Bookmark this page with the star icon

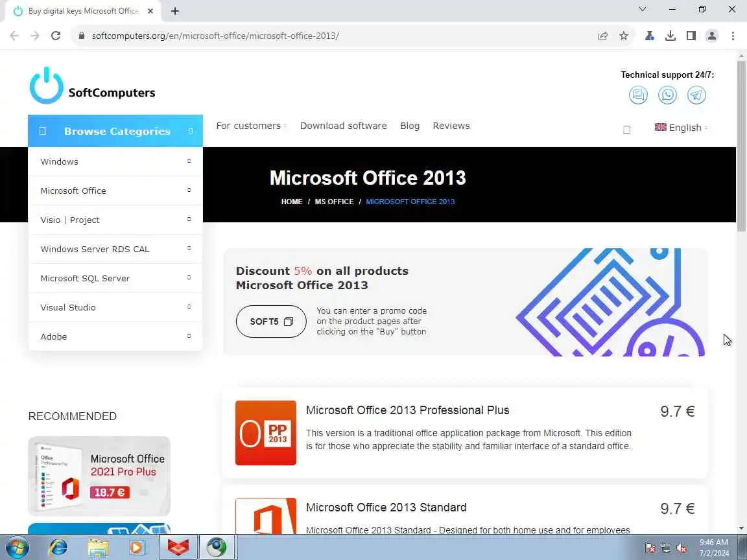coord(624,36)
